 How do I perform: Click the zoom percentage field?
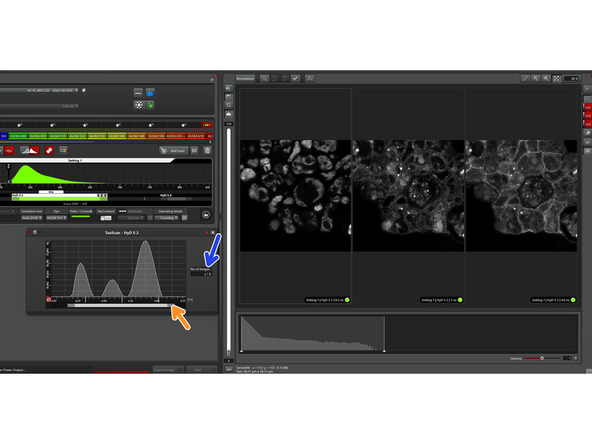pyautogui.click(x=571, y=79)
